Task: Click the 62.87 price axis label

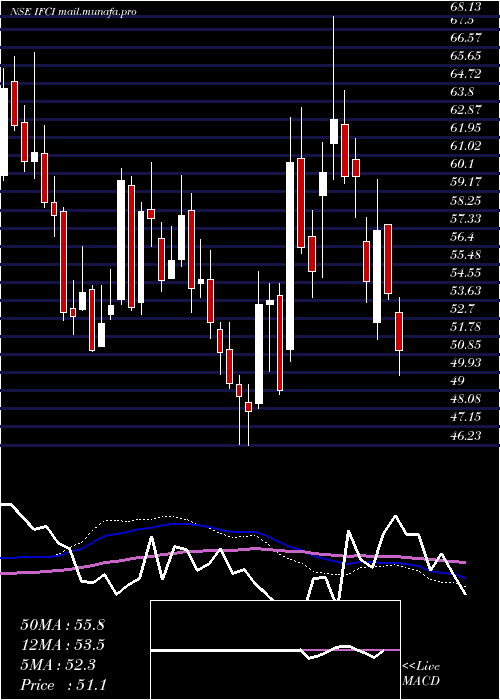Action: pyautogui.click(x=466, y=110)
